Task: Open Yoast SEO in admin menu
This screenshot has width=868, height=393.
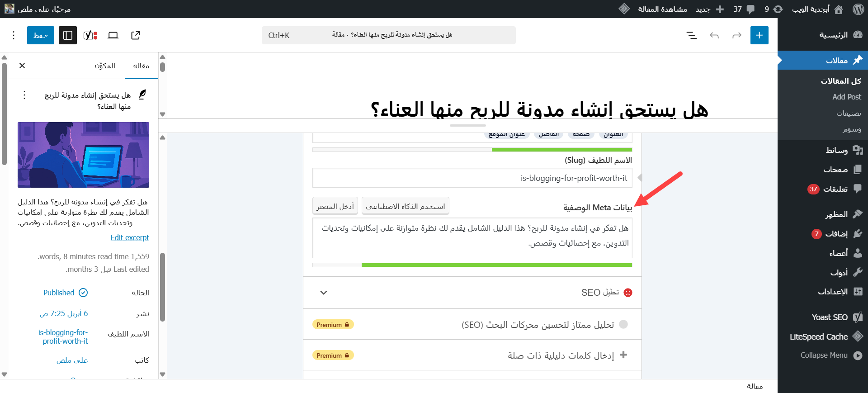Action: tap(829, 317)
